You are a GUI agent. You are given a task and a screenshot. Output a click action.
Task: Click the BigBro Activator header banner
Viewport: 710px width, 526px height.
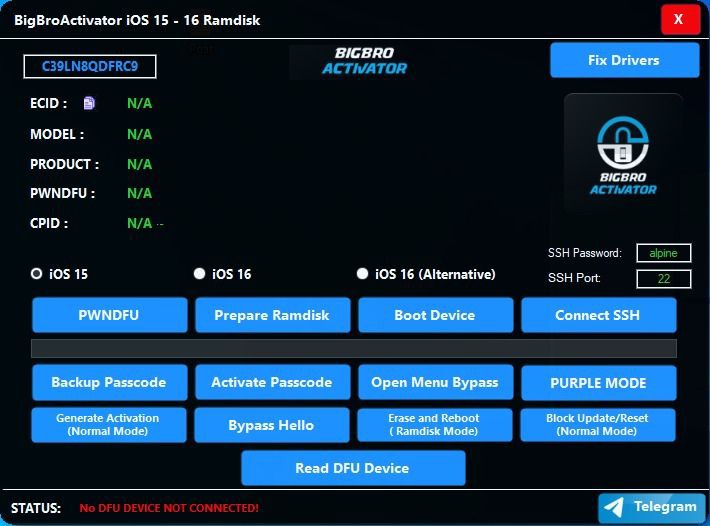(x=364, y=61)
